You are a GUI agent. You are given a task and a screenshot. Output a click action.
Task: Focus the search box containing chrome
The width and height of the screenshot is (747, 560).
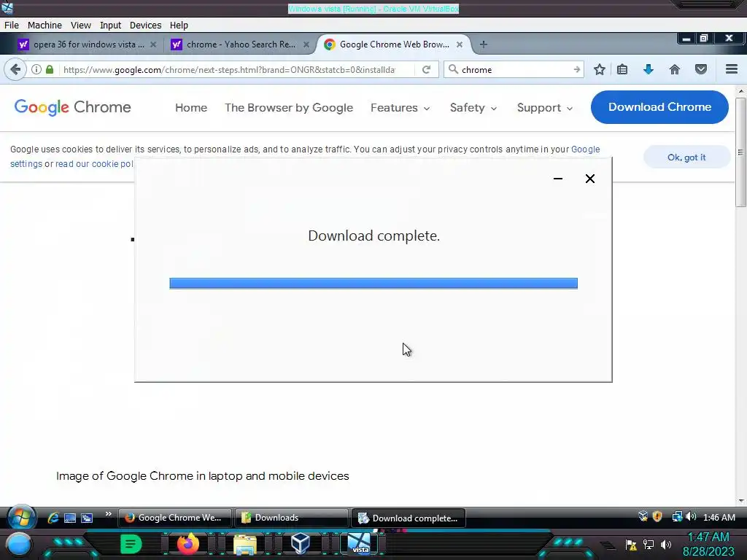point(514,69)
